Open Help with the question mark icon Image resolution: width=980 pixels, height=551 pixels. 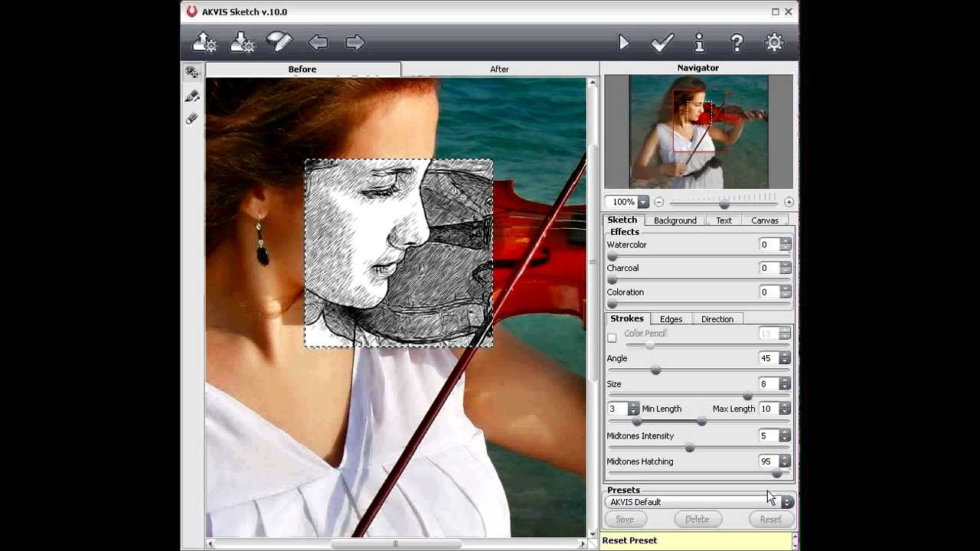[737, 42]
